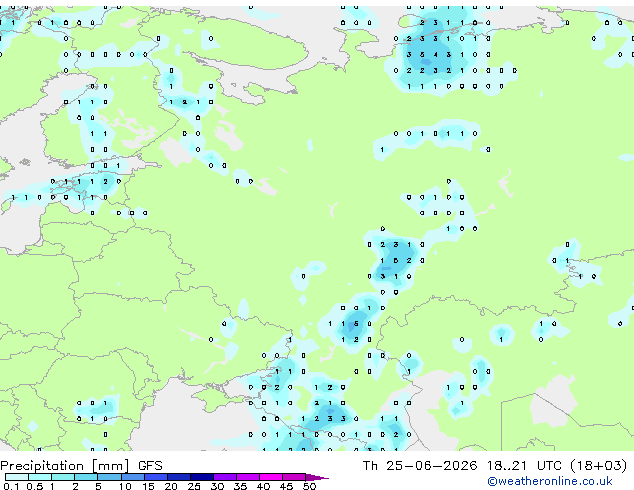634x490 pixels.
Task: Click the 20–25 mm legend color swatch
Action: point(179,477)
